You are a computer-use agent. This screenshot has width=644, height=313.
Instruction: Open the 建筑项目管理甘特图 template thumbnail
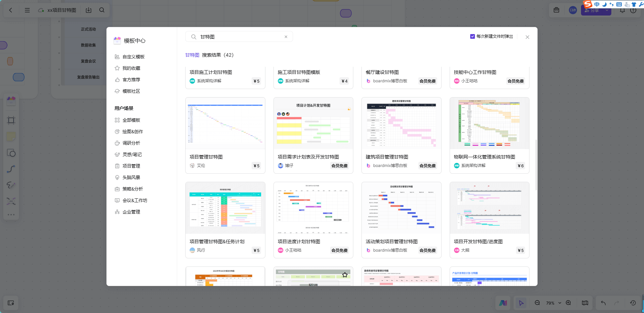point(401,123)
